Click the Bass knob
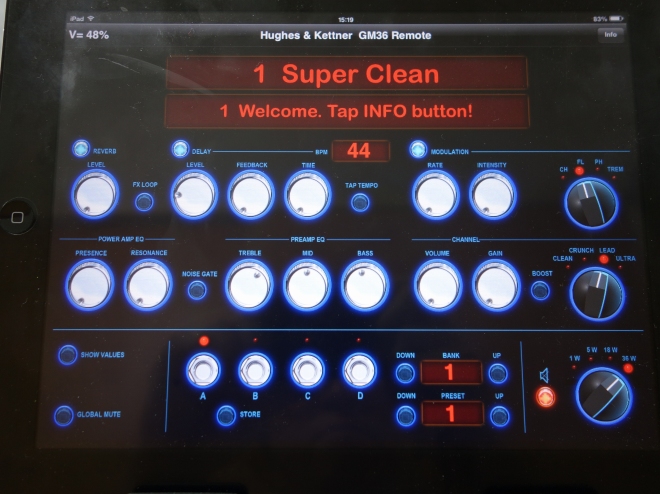This screenshot has width=660, height=494. coord(365,284)
